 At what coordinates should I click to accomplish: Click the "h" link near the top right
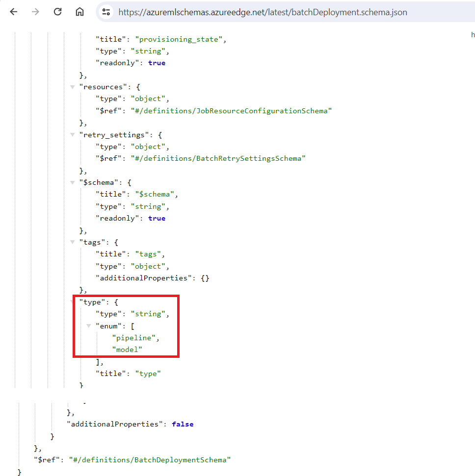pos(473,35)
